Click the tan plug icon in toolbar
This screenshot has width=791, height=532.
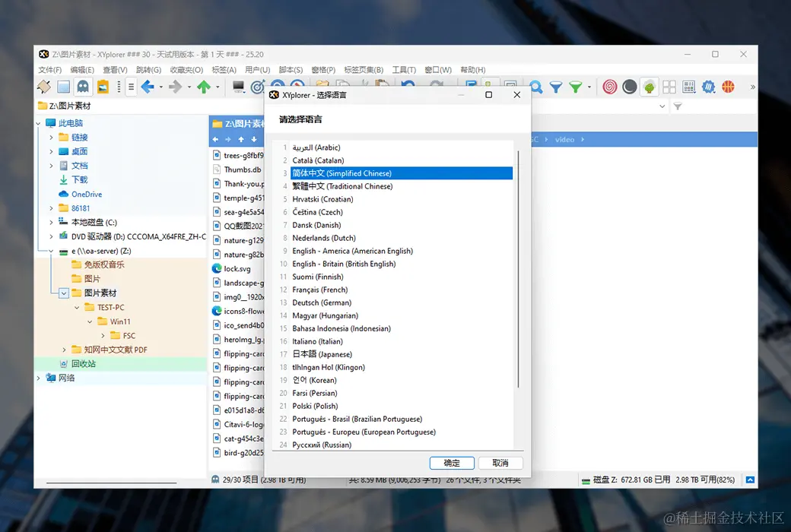coord(44,87)
